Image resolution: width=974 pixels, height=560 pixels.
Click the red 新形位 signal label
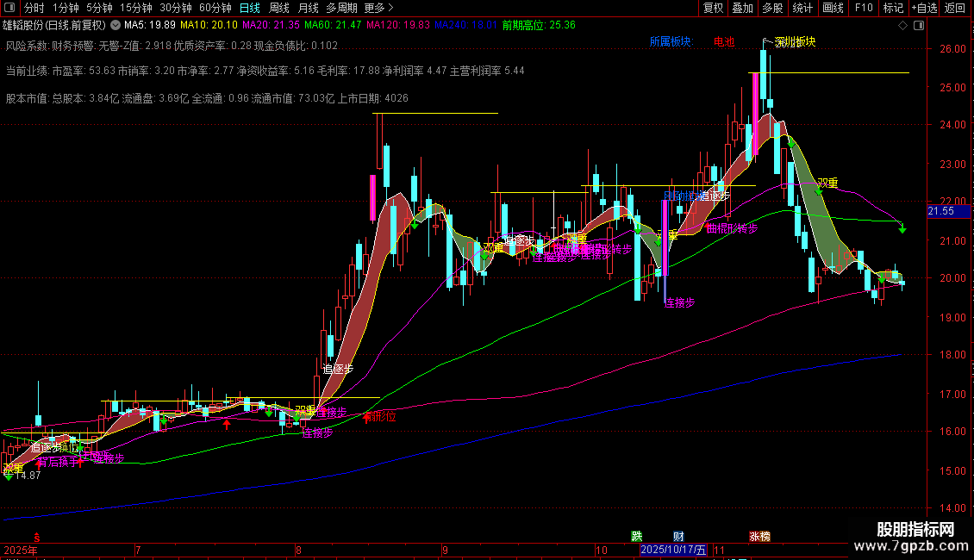381,417
